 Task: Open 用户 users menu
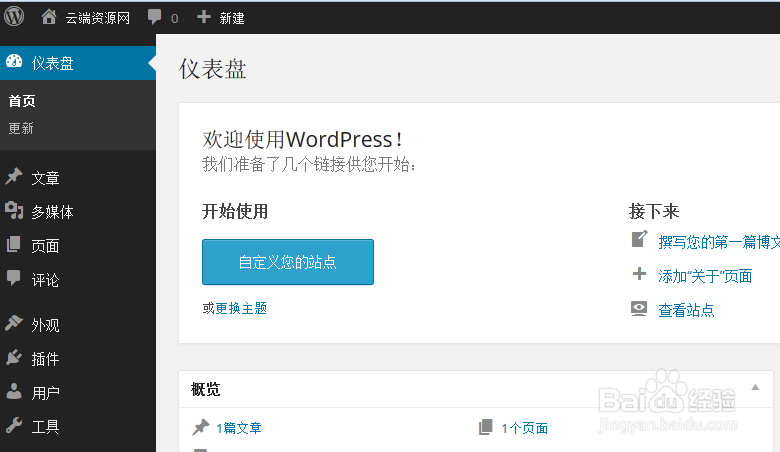pyautogui.click(x=45, y=393)
